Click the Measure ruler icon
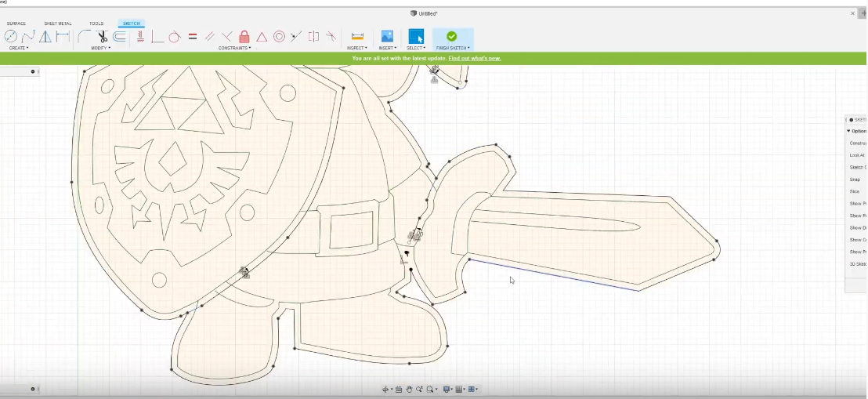 pyautogui.click(x=357, y=37)
